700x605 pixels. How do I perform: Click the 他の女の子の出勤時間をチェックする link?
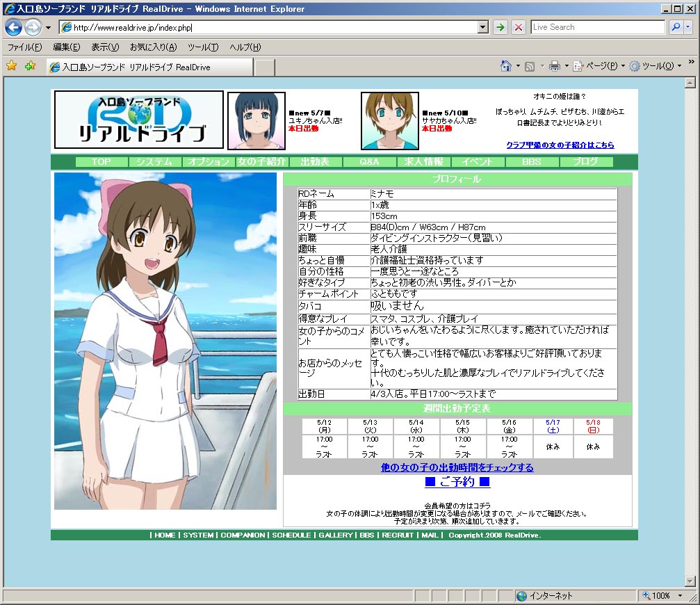[457, 467]
